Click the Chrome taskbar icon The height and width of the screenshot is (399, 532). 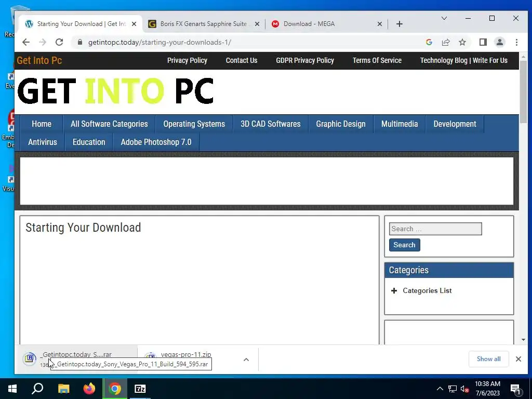115,389
